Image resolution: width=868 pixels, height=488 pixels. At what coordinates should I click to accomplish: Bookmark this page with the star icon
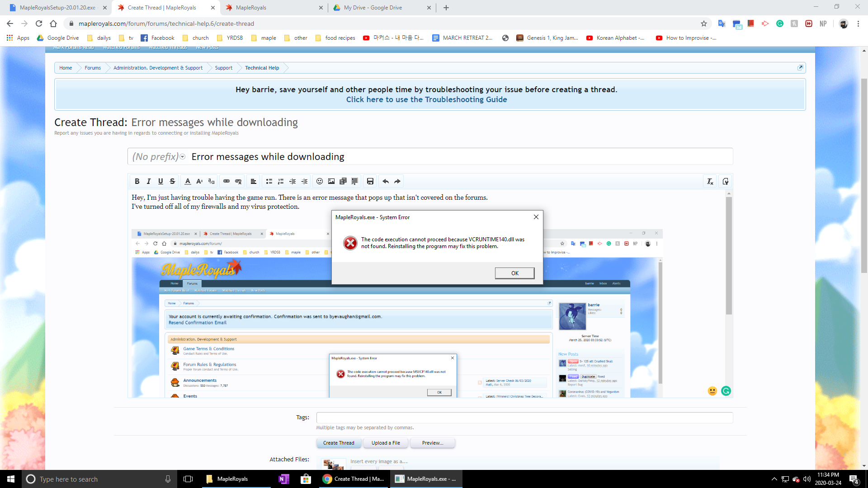pos(704,23)
